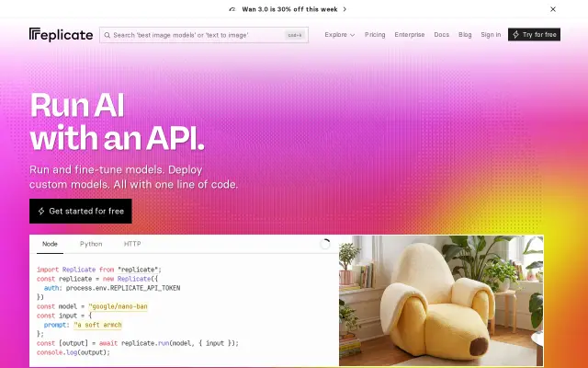This screenshot has height=368, width=588.
Task: Click the cmd+k shortcut badge
Action: [x=295, y=35]
